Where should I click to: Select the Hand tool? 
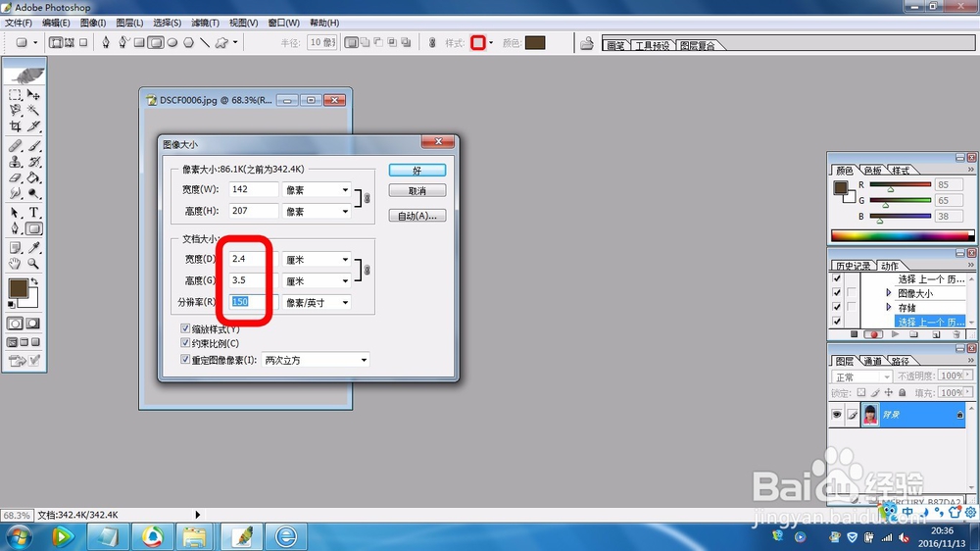pyautogui.click(x=15, y=264)
